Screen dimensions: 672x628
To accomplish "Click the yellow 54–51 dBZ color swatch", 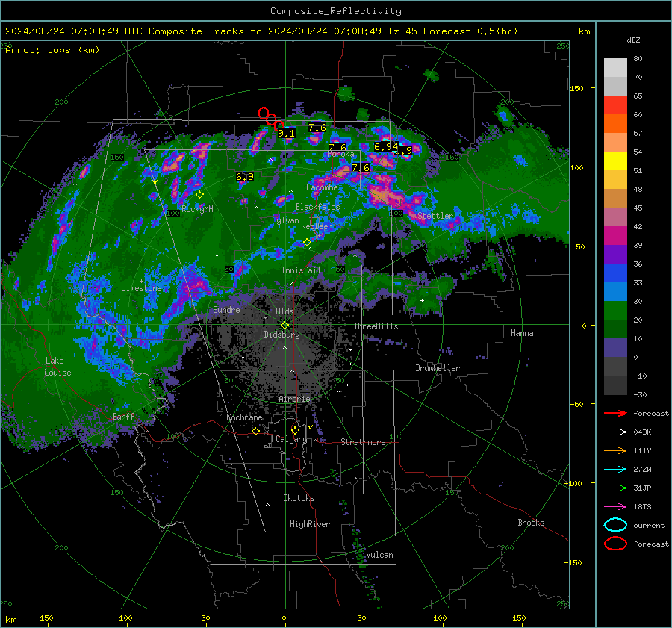I will pos(615,161).
